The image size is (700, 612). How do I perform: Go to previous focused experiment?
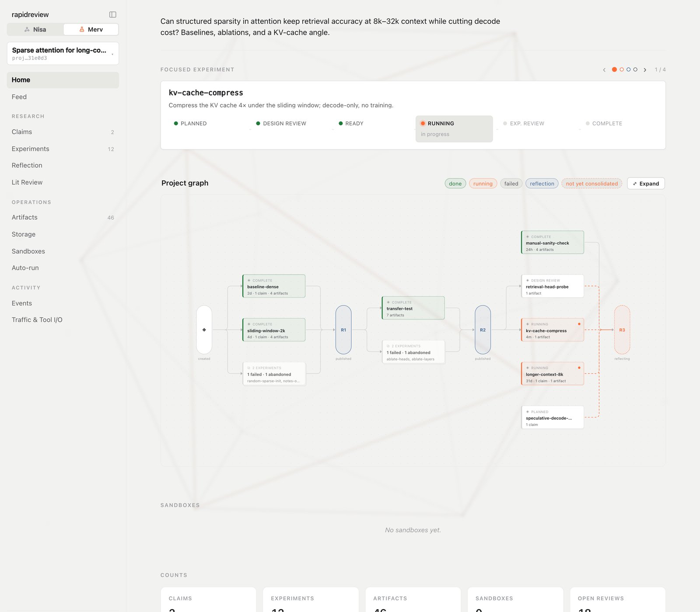tap(604, 70)
